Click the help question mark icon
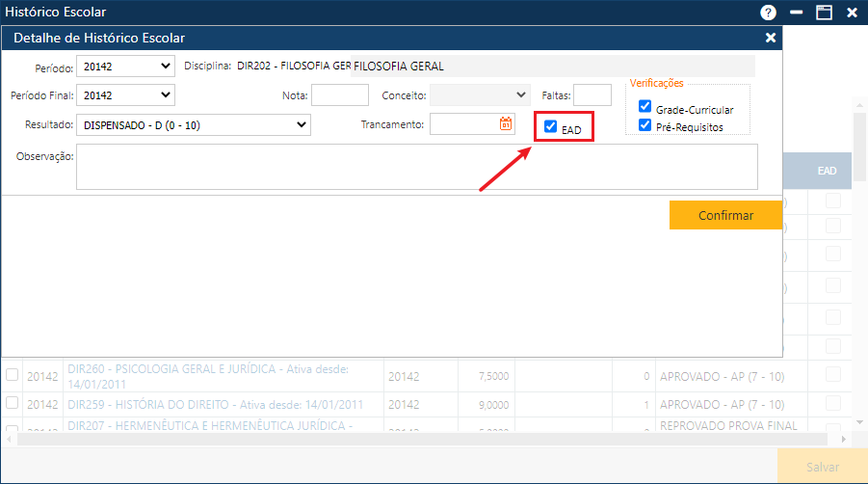 point(768,13)
